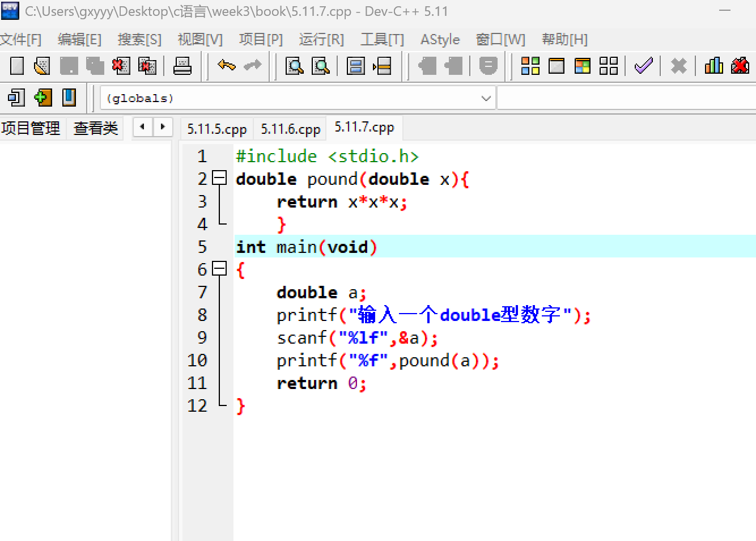Click the Close file toolbar icon
The width and height of the screenshot is (756, 541).
click(x=121, y=66)
